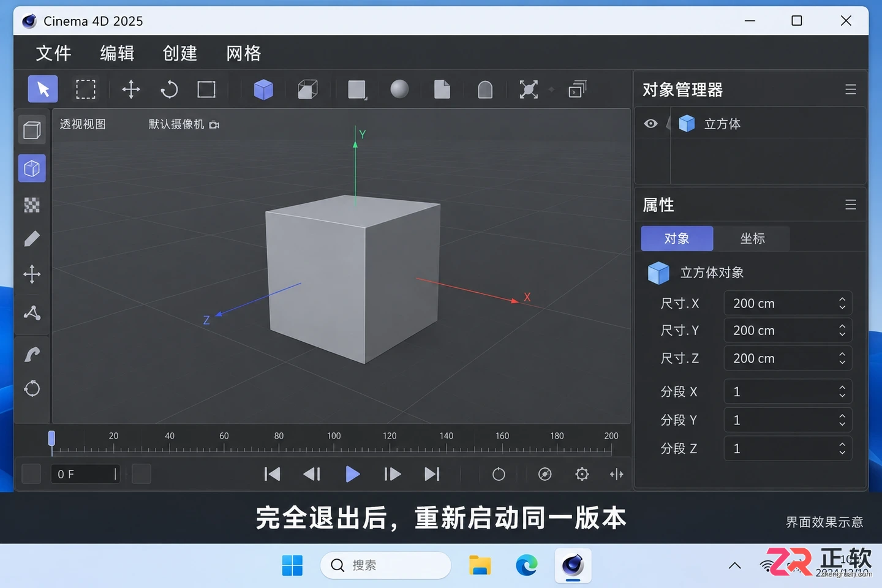Open File Explorer from taskbar
882x588 pixels.
click(480, 565)
